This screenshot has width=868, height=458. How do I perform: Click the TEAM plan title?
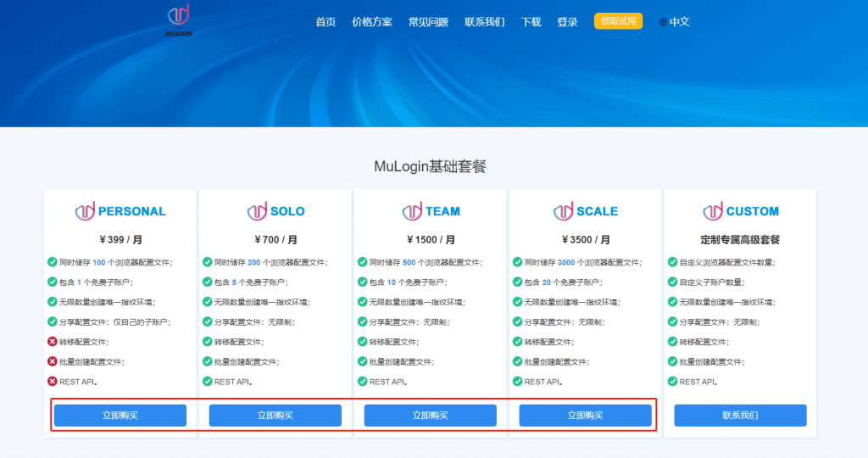click(442, 211)
